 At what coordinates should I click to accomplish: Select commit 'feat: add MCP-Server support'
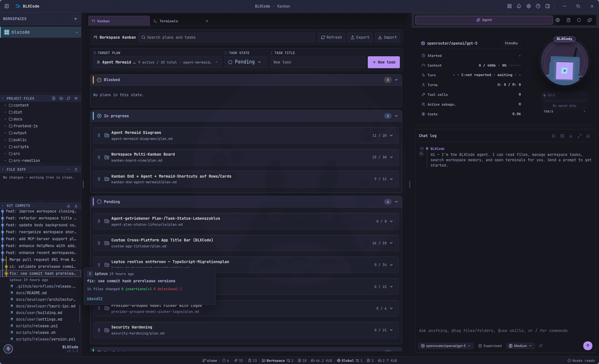coord(41,239)
